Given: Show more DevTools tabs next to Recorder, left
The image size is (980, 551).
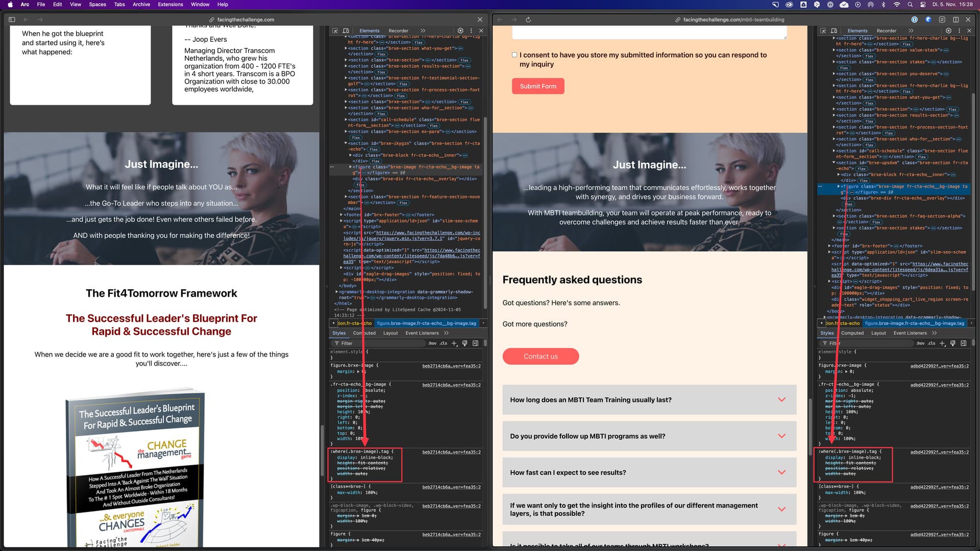Looking at the screenshot, I should coord(423,31).
